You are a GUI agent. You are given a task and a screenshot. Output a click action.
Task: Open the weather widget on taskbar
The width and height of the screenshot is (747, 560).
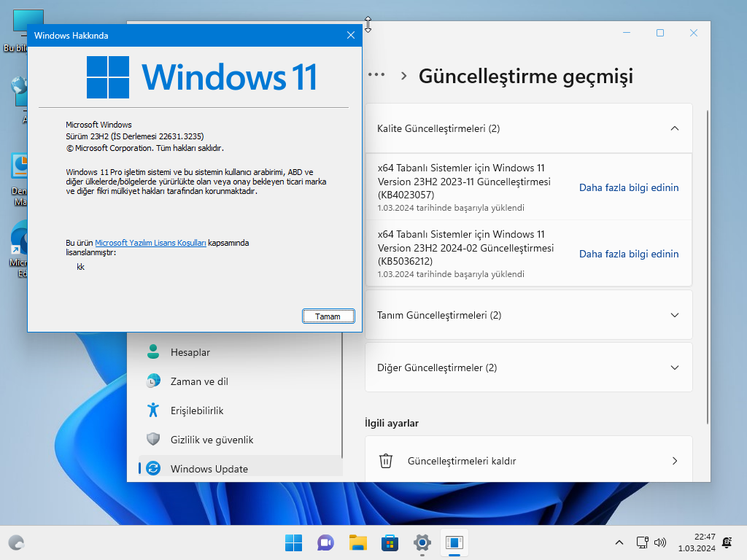[x=17, y=542]
